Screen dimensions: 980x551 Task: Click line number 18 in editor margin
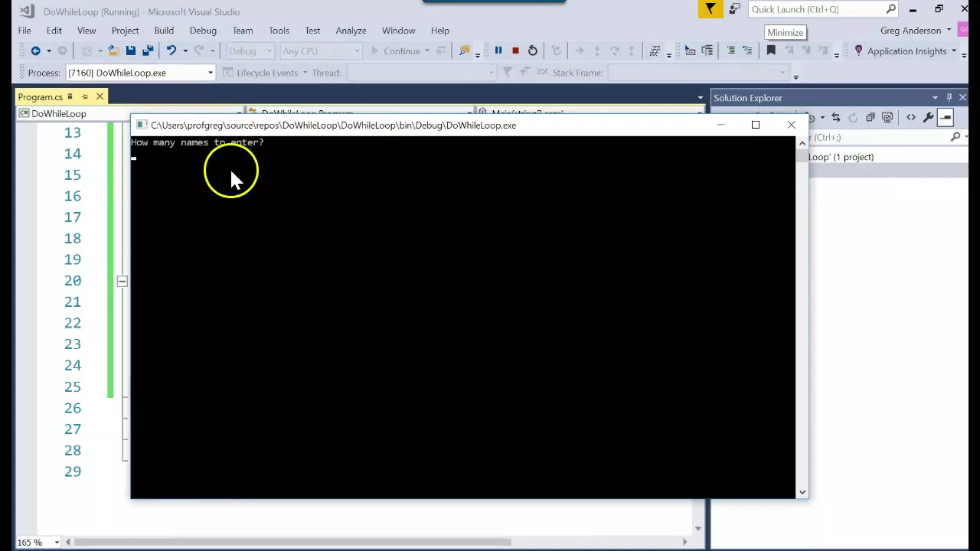click(73, 238)
